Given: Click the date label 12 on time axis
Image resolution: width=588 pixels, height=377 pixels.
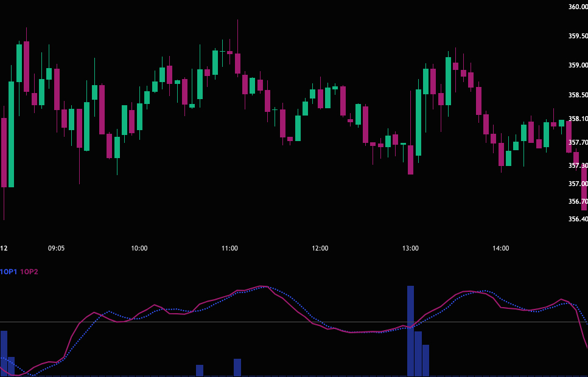Looking at the screenshot, I should pos(4,248).
